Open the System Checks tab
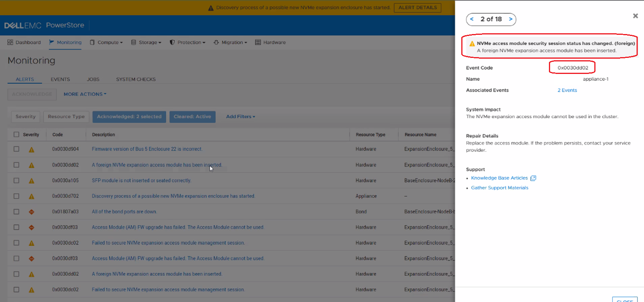Image resolution: width=644 pixels, height=302 pixels. point(136,79)
